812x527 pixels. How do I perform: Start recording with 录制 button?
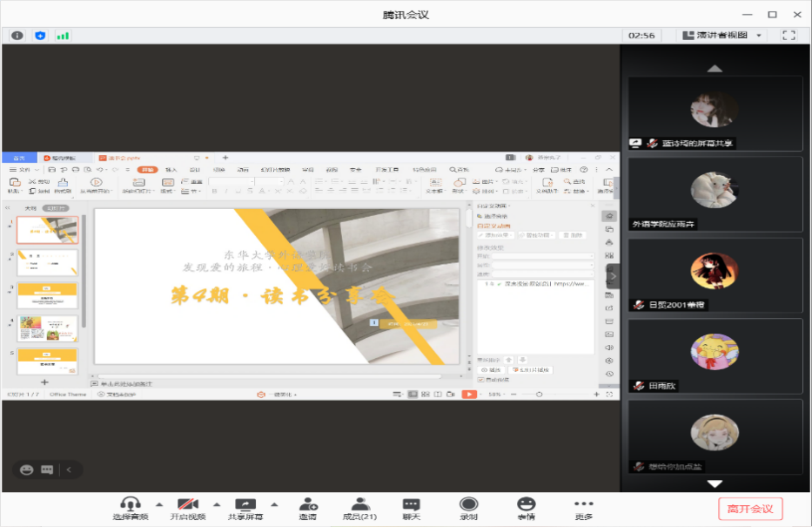pyautogui.click(x=468, y=508)
